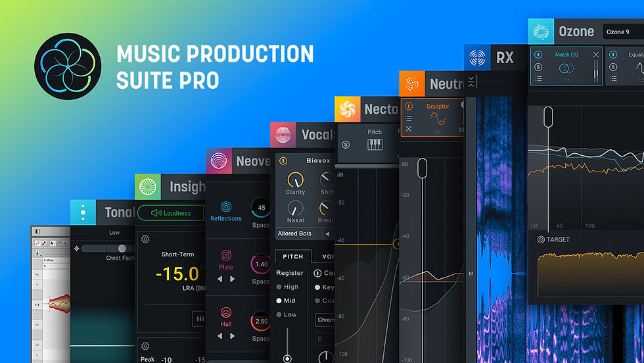
Task: Remove the Sculptor module with X
Action: [x=408, y=129]
